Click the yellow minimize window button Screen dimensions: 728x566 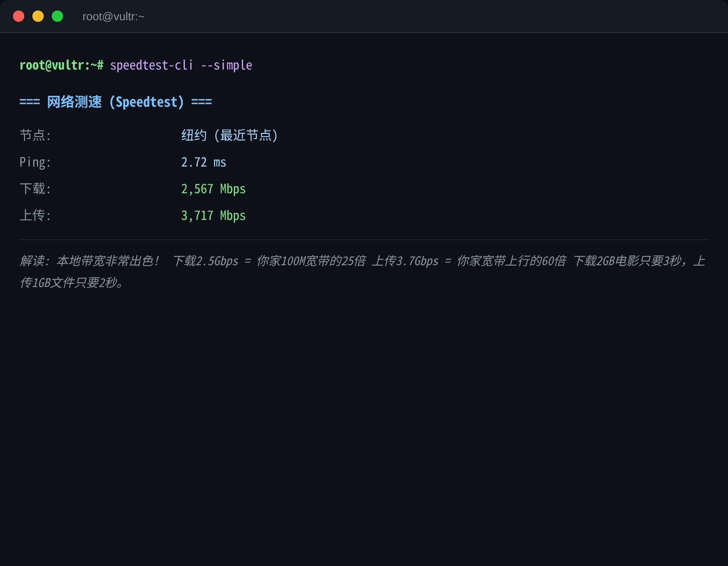click(38, 16)
